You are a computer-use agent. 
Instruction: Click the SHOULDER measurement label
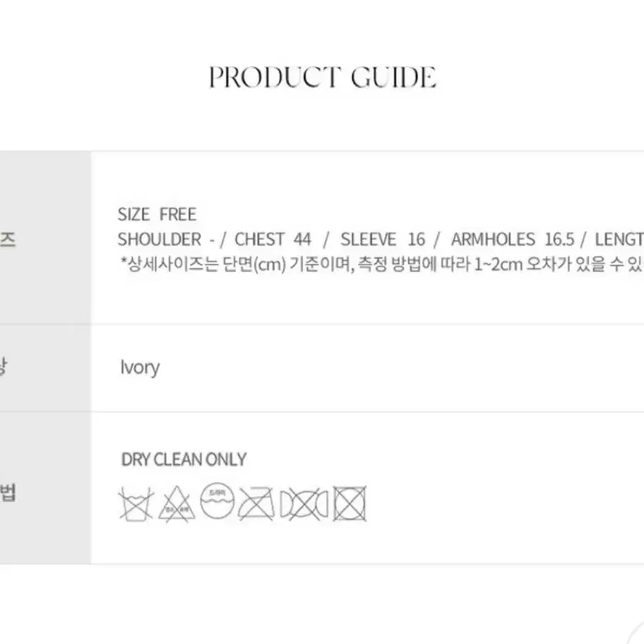159,240
